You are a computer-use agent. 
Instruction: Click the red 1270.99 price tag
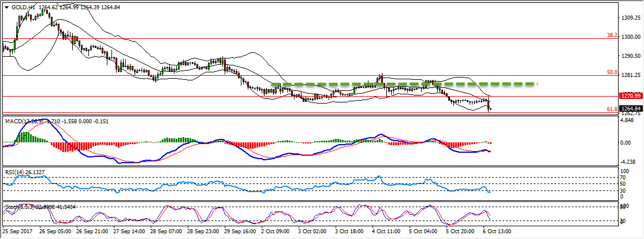[x=630, y=95]
